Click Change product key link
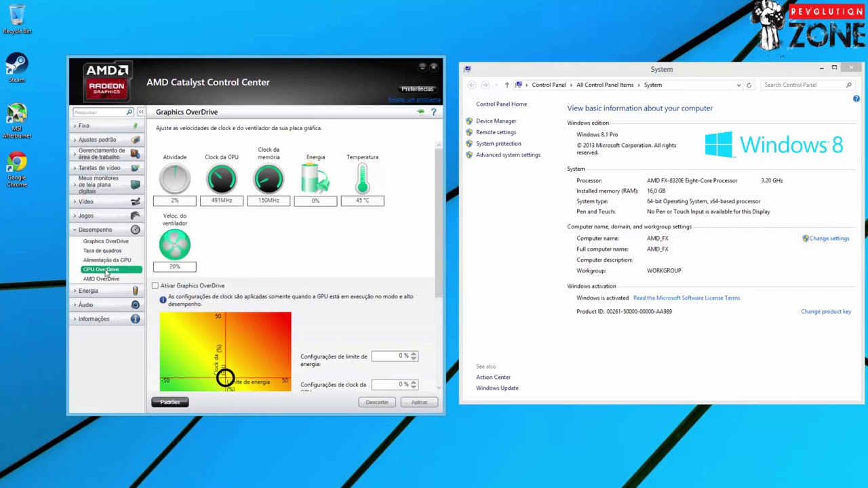This screenshot has height=488, width=868. point(826,311)
